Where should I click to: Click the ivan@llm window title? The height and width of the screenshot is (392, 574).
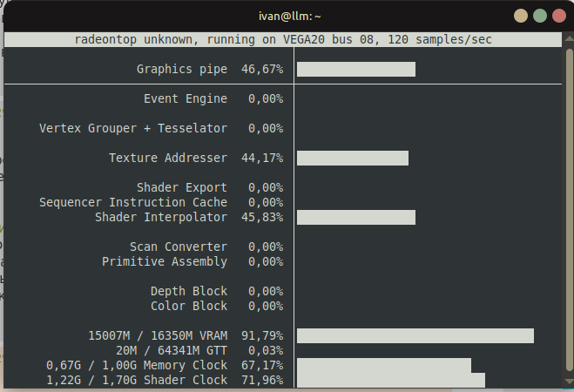click(289, 17)
